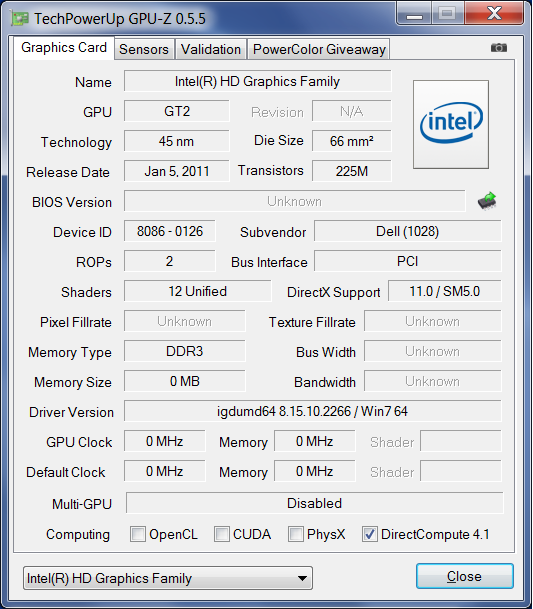The height and width of the screenshot is (609, 533).
Task: Enable the PhysX checkbox
Action: [x=296, y=534]
